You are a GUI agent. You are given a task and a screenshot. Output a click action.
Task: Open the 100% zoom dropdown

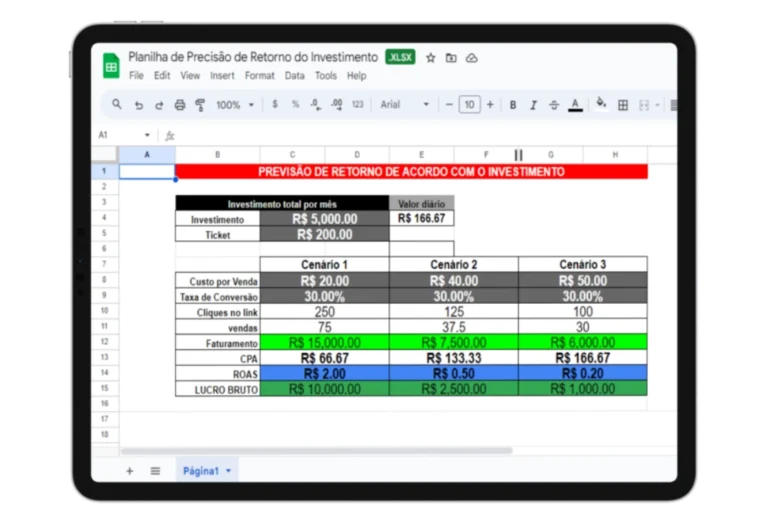click(235, 105)
